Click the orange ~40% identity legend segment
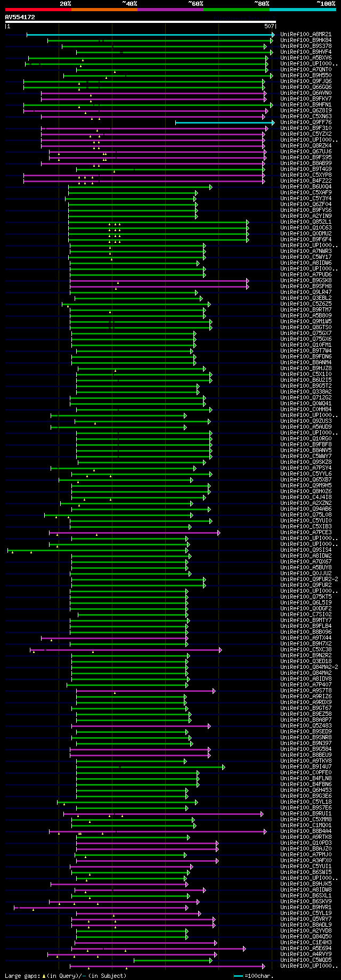 point(104,10)
